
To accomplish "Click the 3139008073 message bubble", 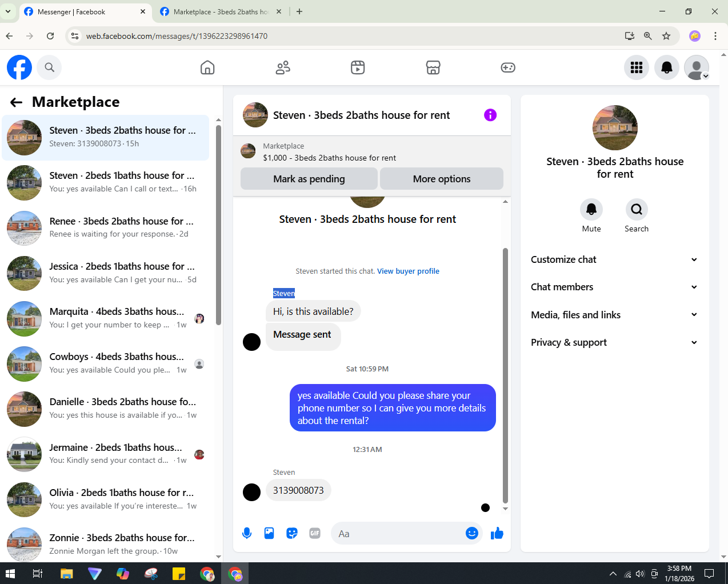I will click(298, 490).
